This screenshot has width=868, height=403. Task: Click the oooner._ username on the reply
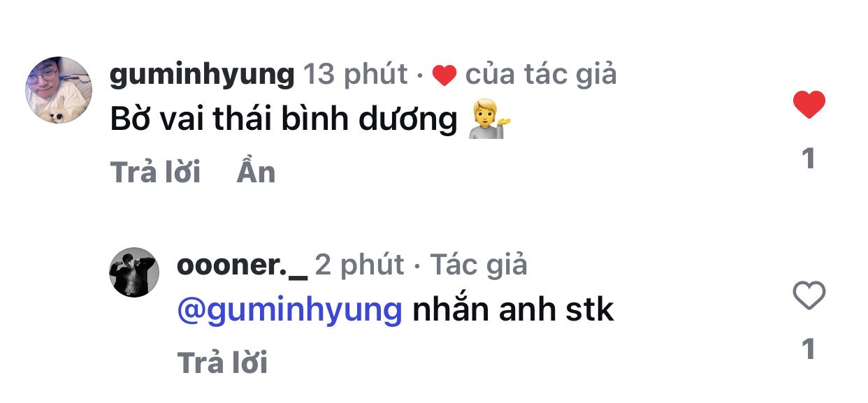(242, 265)
